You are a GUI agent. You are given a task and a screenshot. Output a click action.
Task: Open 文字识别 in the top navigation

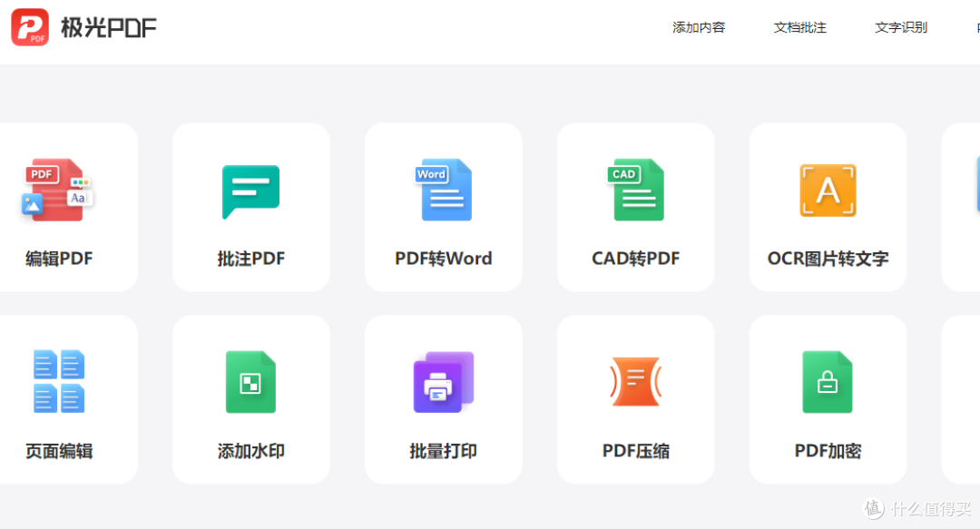pos(901,27)
